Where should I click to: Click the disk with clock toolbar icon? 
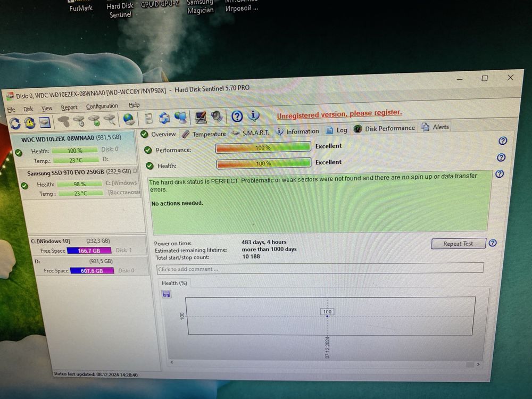pyautogui.click(x=79, y=121)
